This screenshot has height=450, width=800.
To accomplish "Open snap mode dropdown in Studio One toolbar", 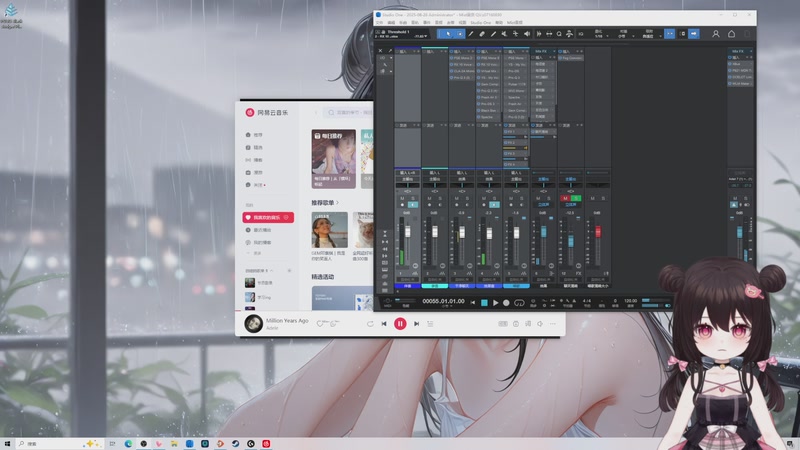I will pyautogui.click(x=660, y=37).
